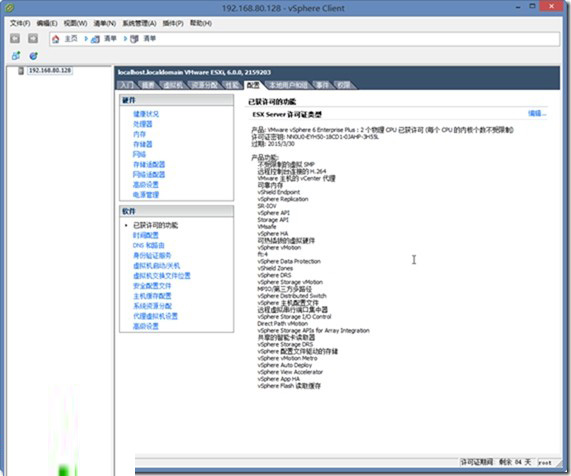Open the 插件(P) menu

[173, 23]
